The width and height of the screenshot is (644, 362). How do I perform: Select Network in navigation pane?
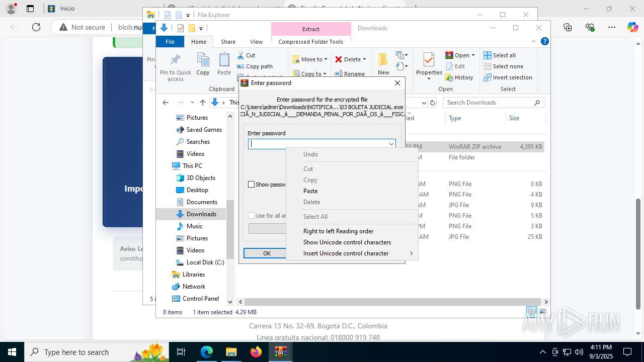coord(194,287)
